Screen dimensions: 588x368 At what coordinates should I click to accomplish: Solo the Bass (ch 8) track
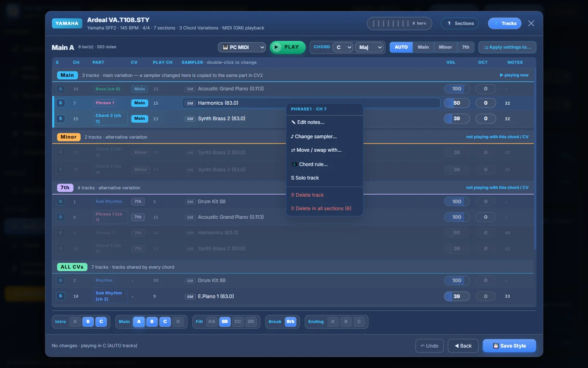(x=60, y=89)
